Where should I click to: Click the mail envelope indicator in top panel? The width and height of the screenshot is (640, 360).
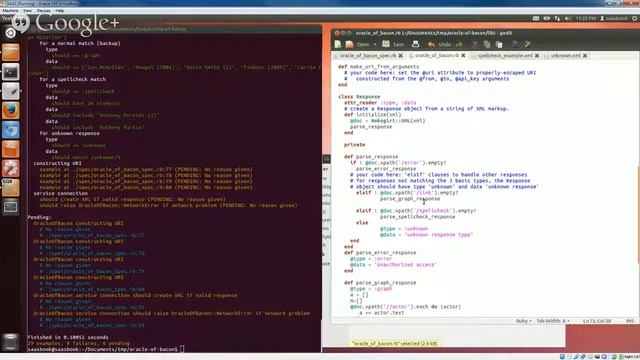536,18
